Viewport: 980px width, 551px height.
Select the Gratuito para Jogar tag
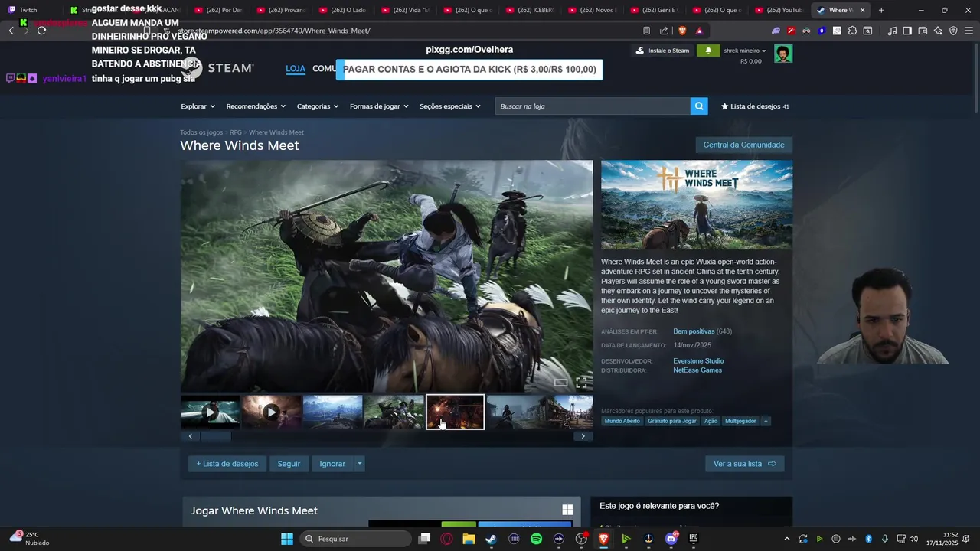click(672, 421)
